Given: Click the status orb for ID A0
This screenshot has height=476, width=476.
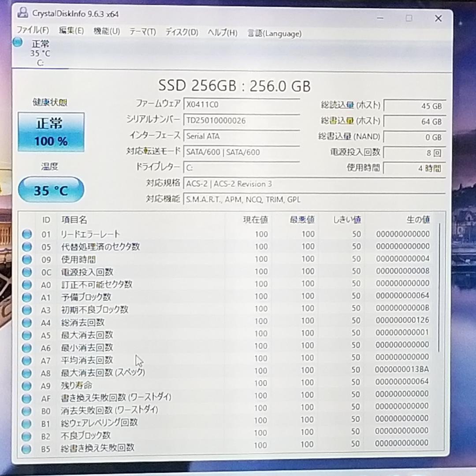Looking at the screenshot, I should pos(27,285).
